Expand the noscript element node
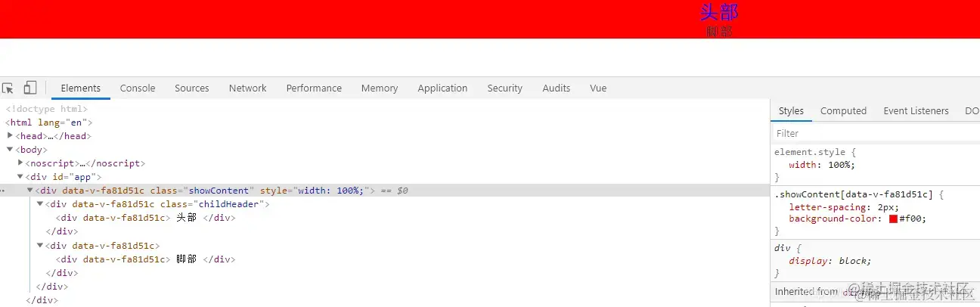Image resolution: width=980 pixels, height=307 pixels. click(x=20, y=163)
